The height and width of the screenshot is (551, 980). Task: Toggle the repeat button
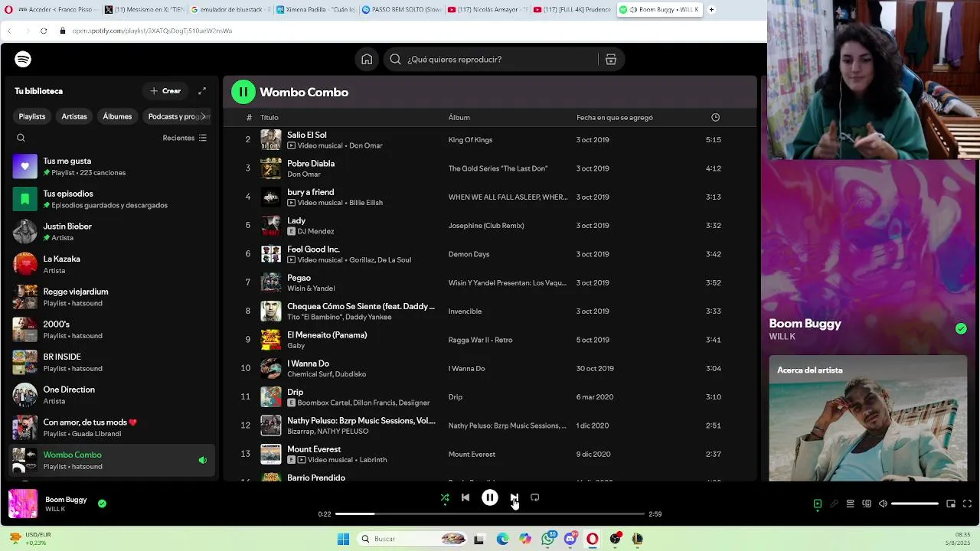point(535,497)
